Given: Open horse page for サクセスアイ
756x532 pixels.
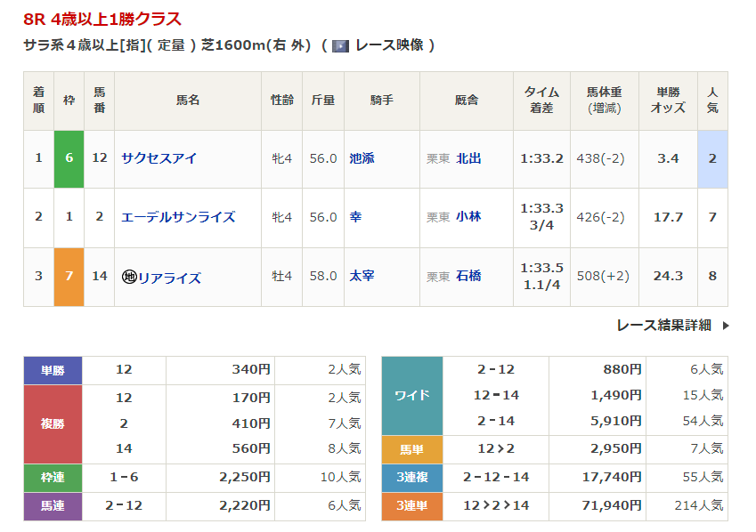Looking at the screenshot, I should click(159, 158).
